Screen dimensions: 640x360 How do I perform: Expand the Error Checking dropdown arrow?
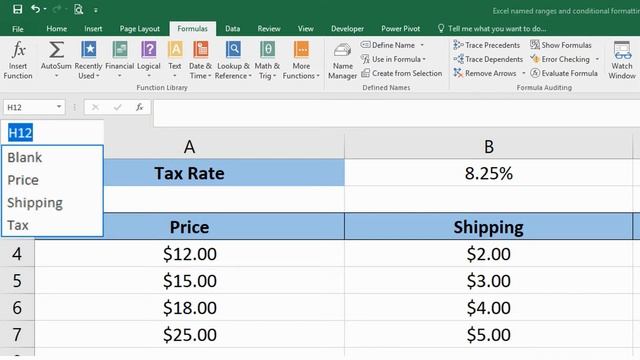click(597, 59)
